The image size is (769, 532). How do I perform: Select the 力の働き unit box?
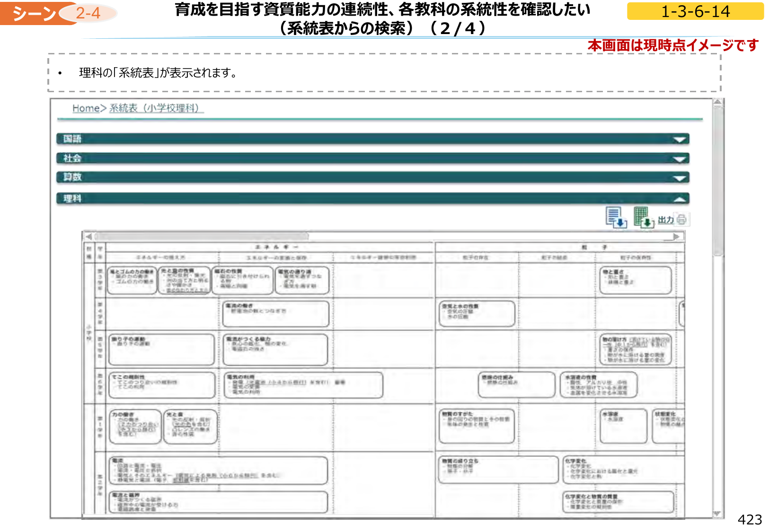pos(135,427)
